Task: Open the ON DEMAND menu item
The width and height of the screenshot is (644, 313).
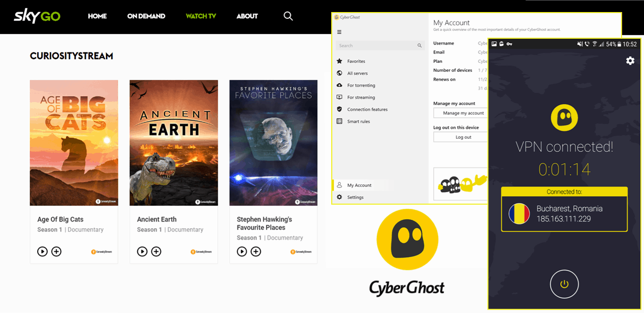Action: click(146, 16)
